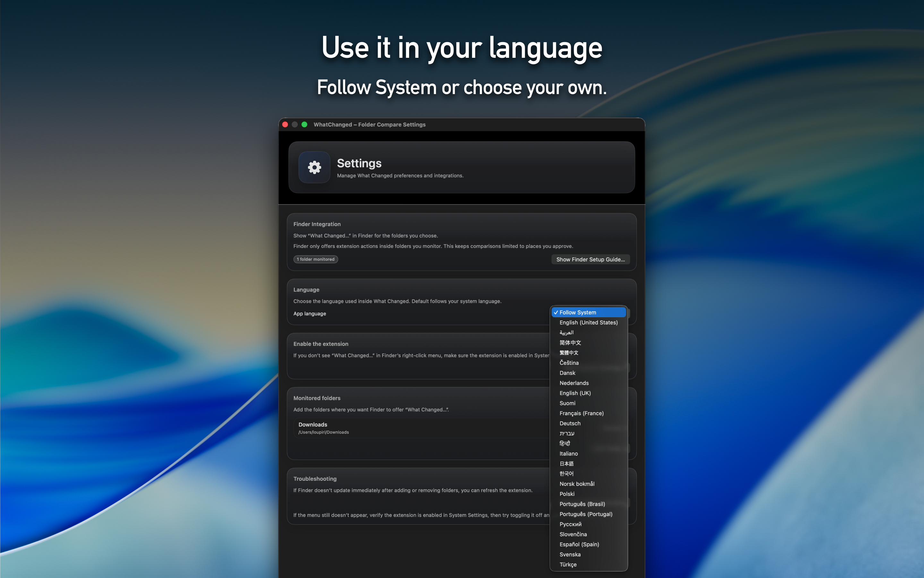This screenshot has height=578, width=924.
Task: Open the Show Finder Setup Guide
Action: (x=590, y=259)
